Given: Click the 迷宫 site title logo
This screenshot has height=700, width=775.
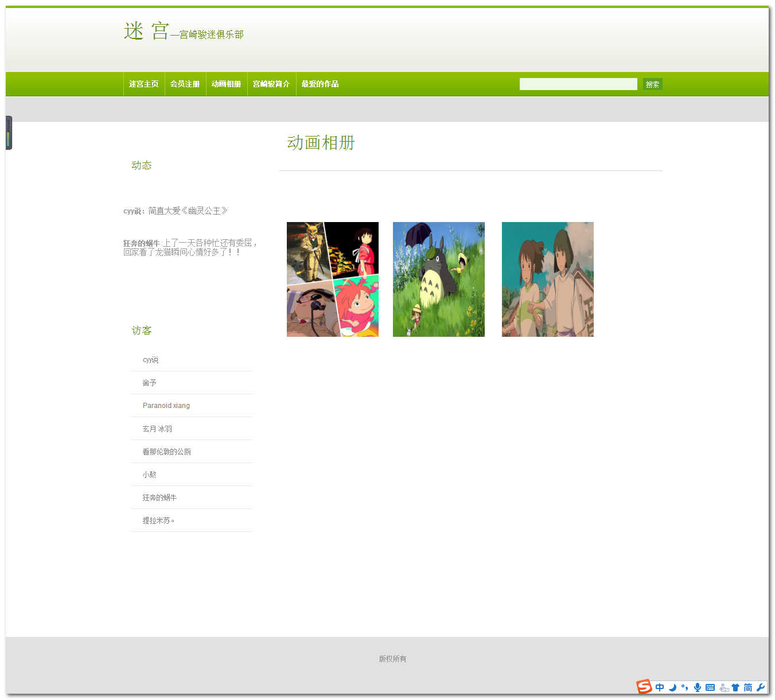Looking at the screenshot, I should 146,31.
